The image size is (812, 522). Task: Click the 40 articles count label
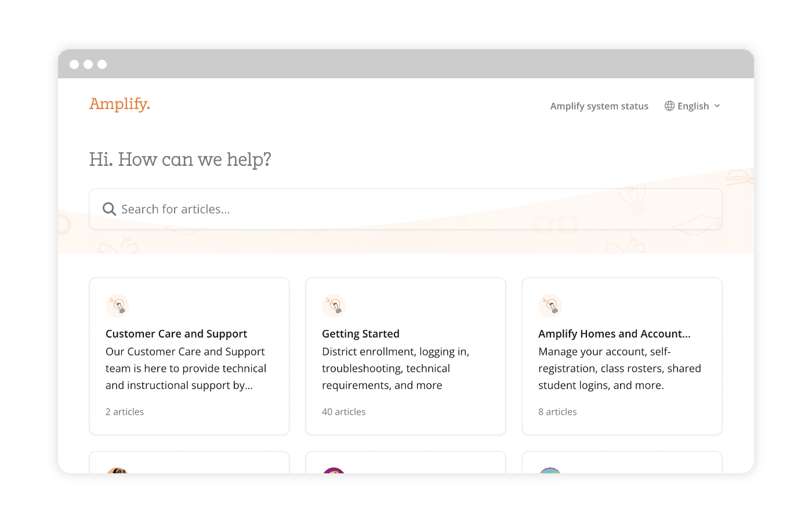343,412
